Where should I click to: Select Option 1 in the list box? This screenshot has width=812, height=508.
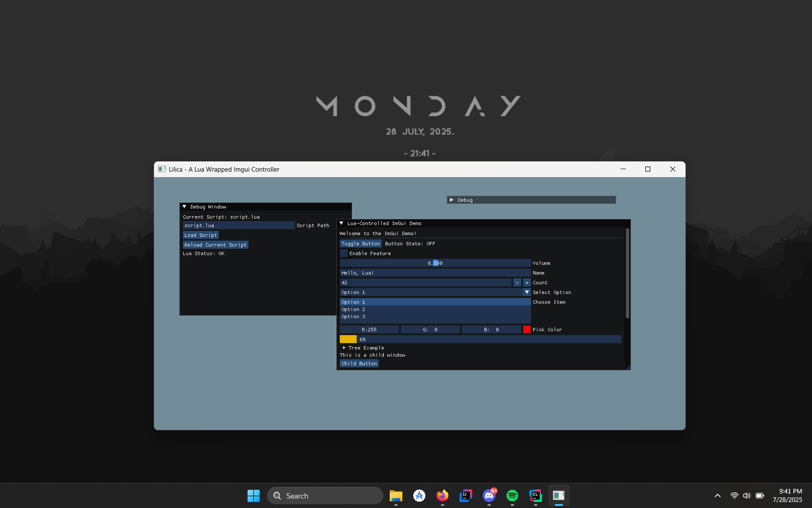(435, 302)
